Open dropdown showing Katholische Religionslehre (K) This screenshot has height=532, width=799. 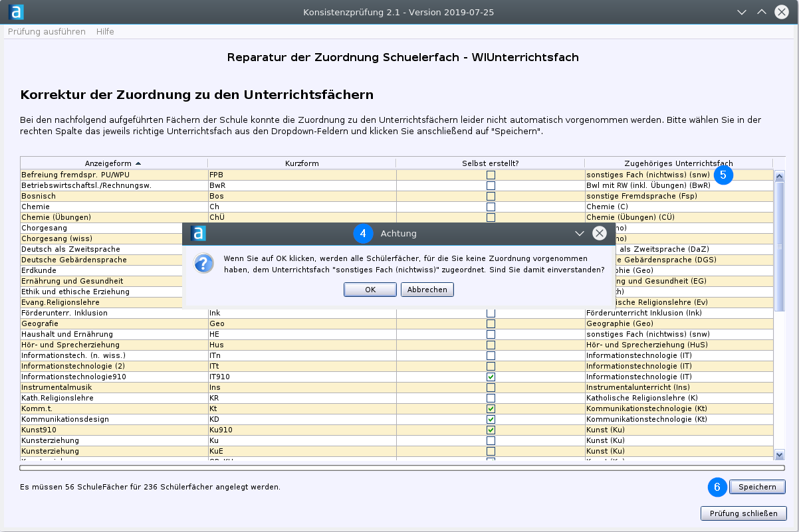pyautogui.click(x=679, y=398)
